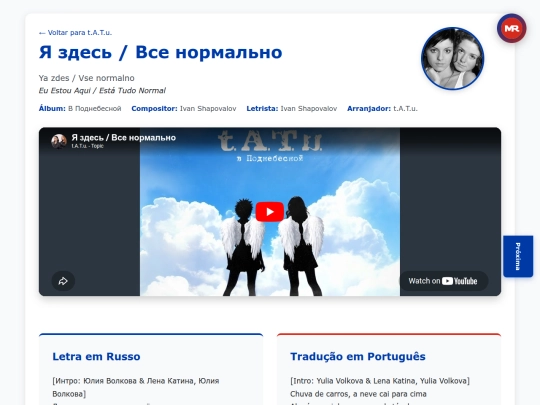The width and height of the screenshot is (540, 405).
Task: Click transliteration Ya zdes / Vse normalno
Action: tap(86, 78)
